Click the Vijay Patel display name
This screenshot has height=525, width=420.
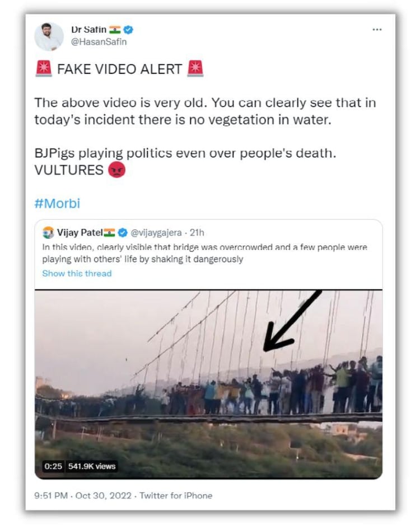pos(80,232)
